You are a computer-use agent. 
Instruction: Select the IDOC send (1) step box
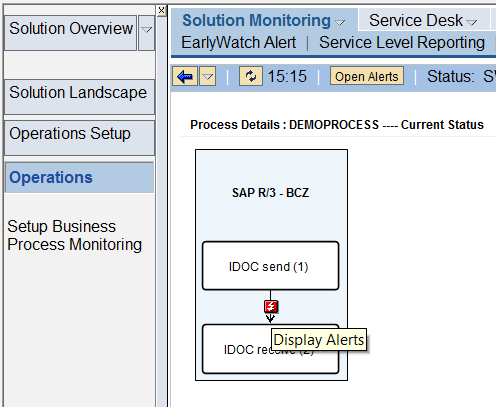pos(270,266)
